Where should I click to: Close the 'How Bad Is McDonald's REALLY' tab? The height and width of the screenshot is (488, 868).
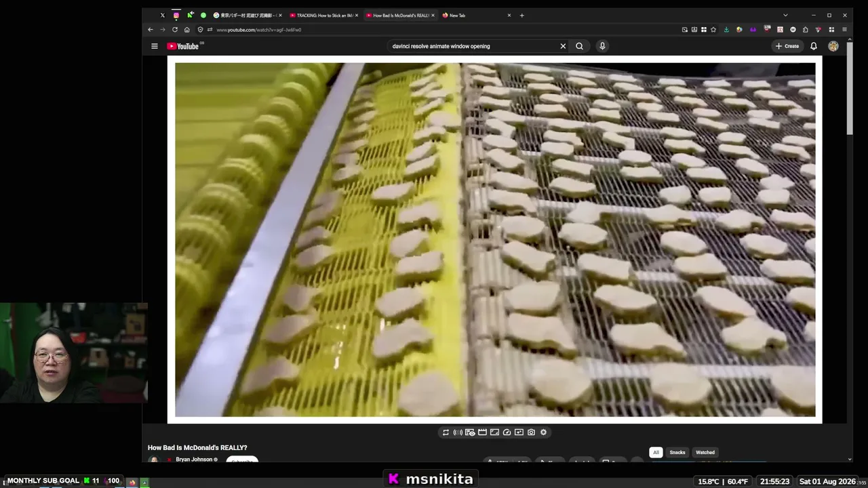pyautogui.click(x=433, y=15)
